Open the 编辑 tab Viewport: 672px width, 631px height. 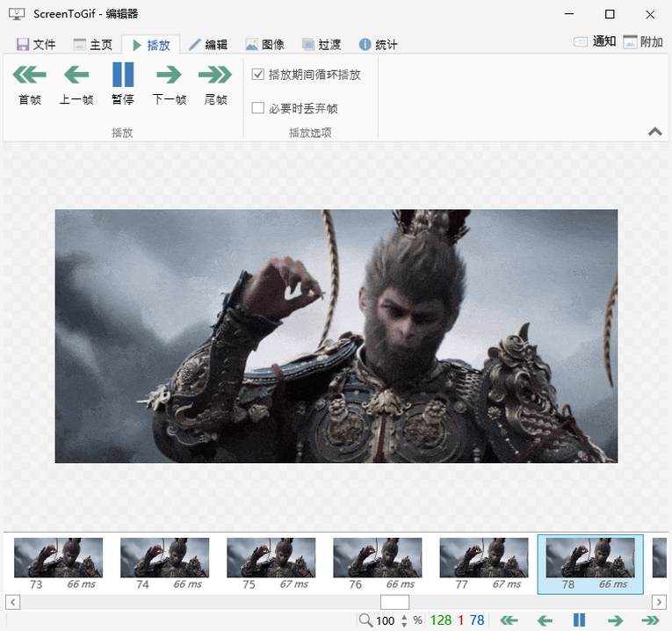click(208, 44)
